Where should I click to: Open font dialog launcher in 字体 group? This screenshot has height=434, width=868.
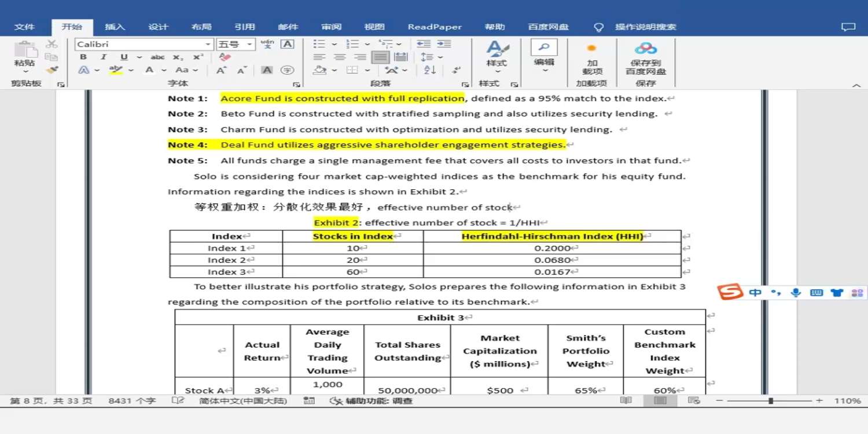pos(296,84)
